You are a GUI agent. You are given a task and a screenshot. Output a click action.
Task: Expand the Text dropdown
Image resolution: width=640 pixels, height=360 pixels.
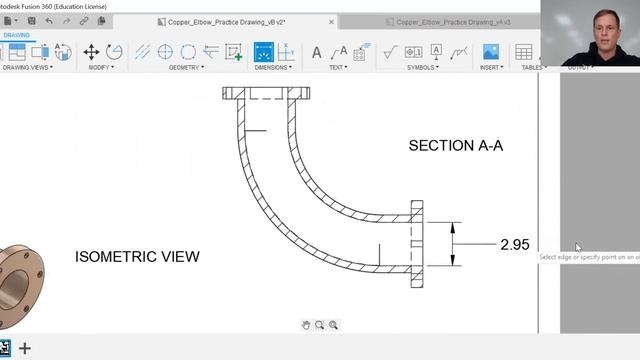(338, 67)
